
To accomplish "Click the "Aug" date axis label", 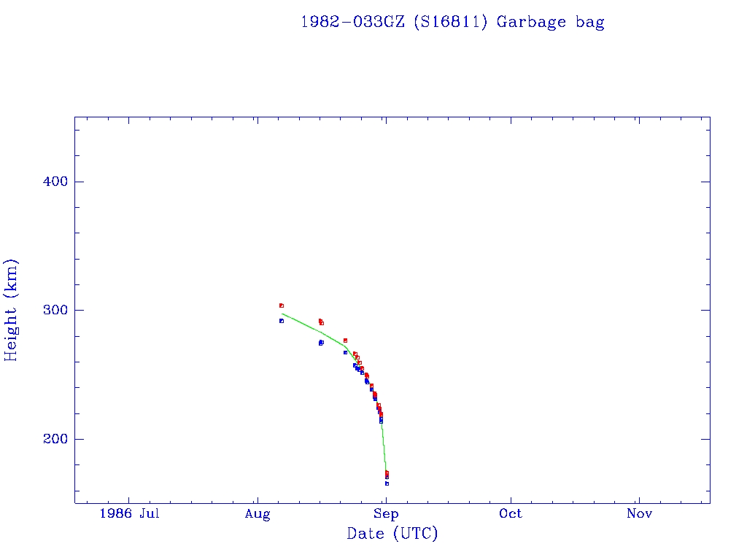I will tap(257, 513).
